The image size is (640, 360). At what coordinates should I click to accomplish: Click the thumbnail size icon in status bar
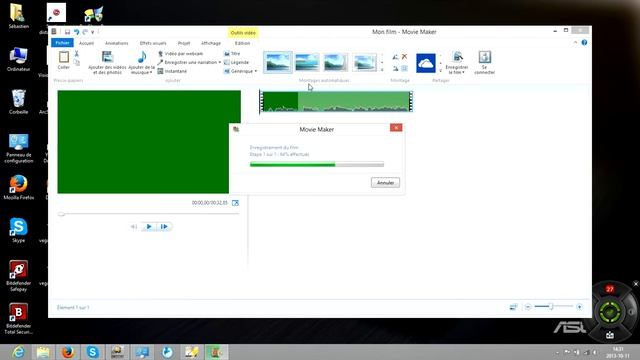513,307
